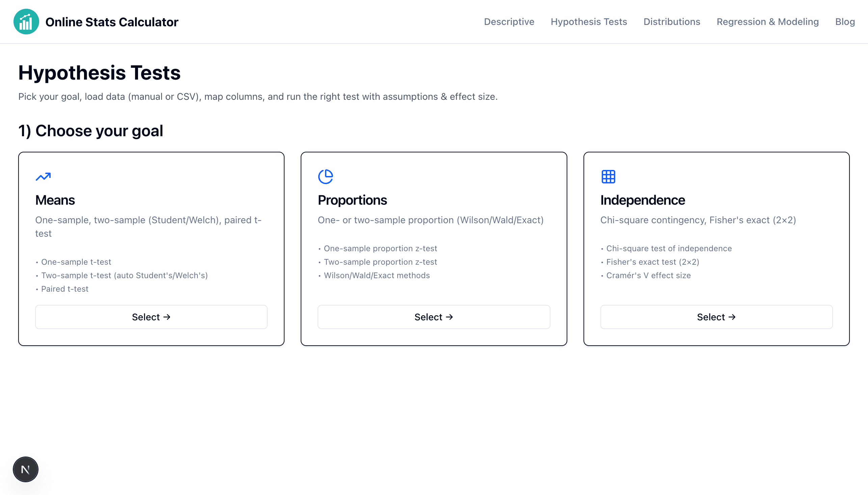Click the Next.js badge in bottom corner
This screenshot has height=495, width=868.
[x=25, y=469]
